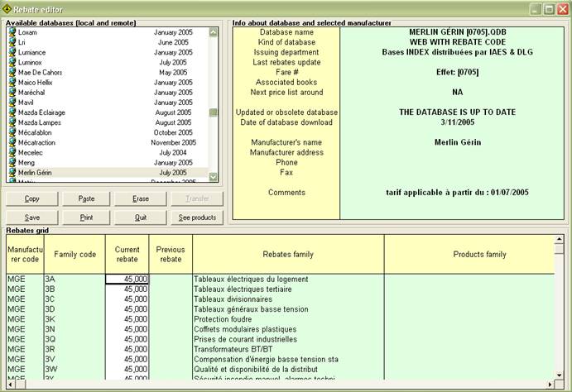Click the database icon next to Mazda Eclairage
This screenshot has width=572, height=392.
tap(12, 112)
